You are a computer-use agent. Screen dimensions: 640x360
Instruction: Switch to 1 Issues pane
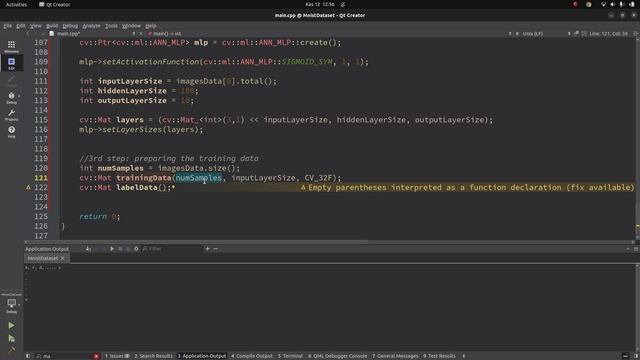pos(117,356)
